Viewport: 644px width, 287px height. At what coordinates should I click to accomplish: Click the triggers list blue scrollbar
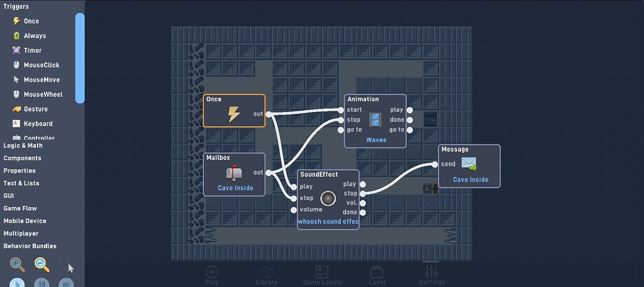pos(80,58)
